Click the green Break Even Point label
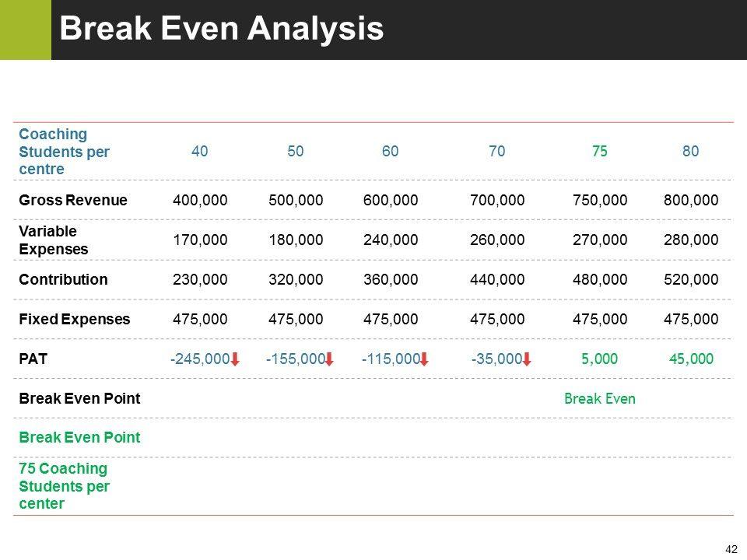The image size is (747, 560). [79, 437]
